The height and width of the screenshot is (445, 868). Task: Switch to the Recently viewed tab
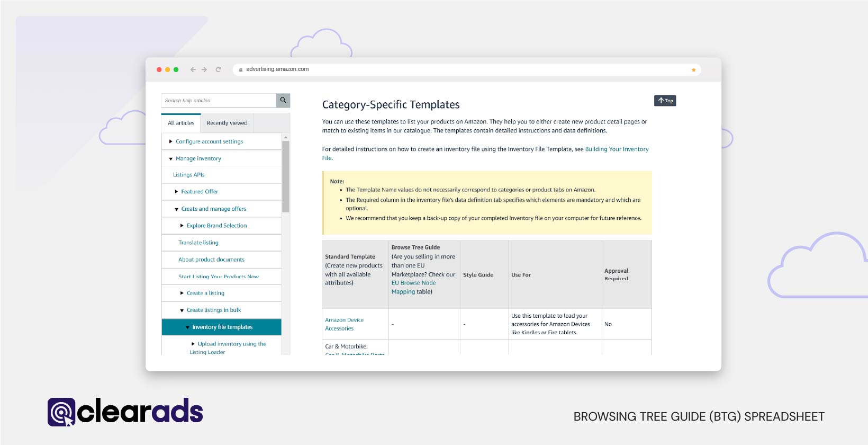click(227, 123)
